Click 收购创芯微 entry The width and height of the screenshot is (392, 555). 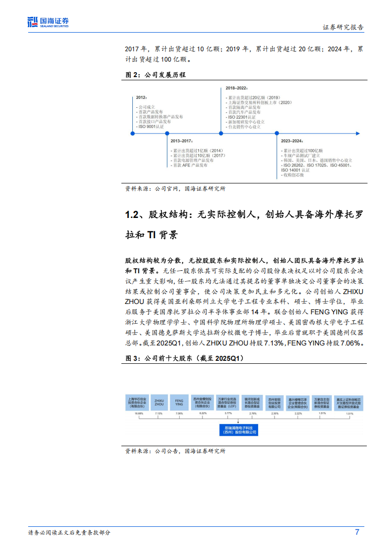point(293,175)
